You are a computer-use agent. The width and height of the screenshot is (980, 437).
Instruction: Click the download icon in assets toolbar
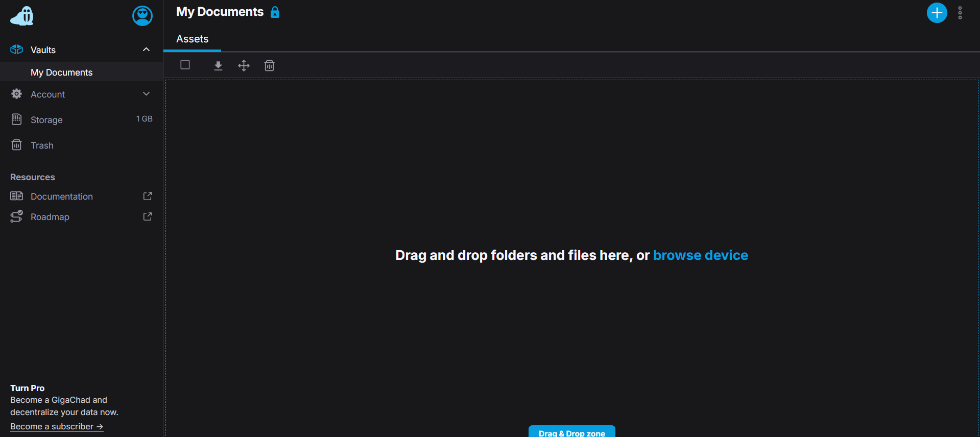click(218, 65)
